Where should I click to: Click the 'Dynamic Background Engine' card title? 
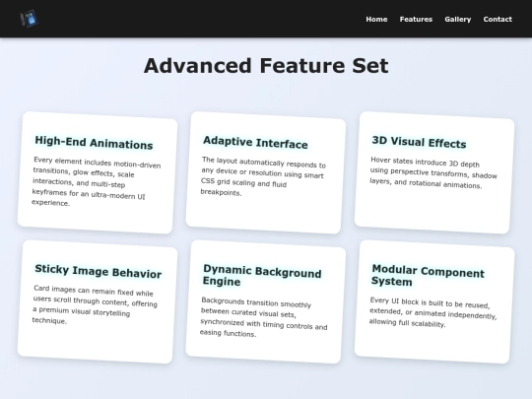[x=262, y=276]
